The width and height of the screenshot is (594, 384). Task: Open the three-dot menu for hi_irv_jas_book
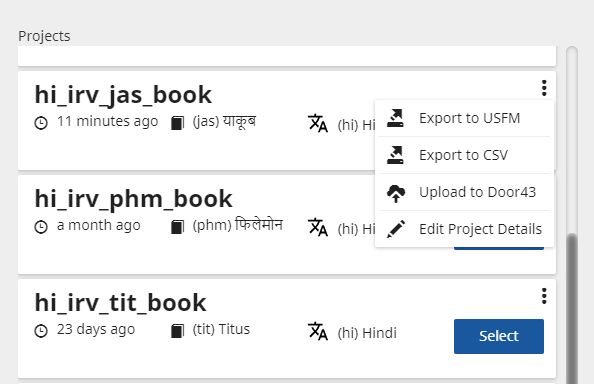(544, 88)
